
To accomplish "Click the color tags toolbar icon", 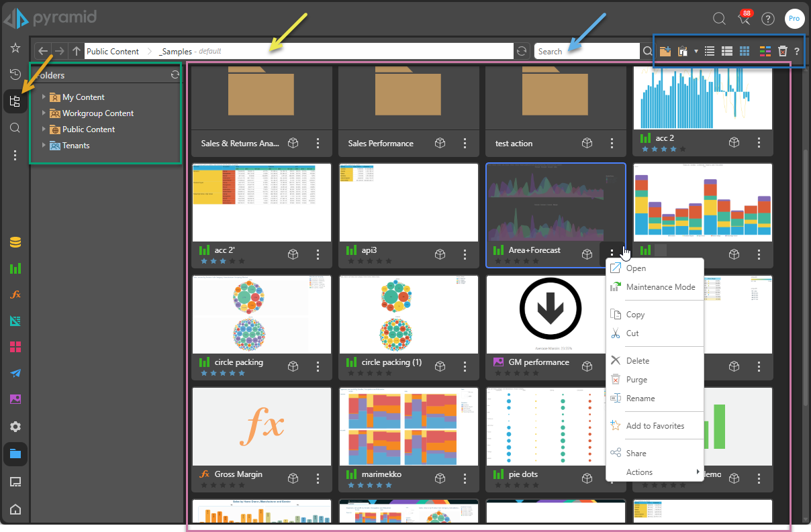I will click(765, 51).
